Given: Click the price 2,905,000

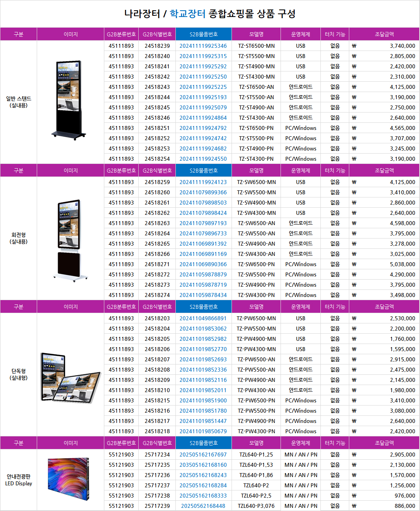Looking at the screenshot, I should click(403, 455).
